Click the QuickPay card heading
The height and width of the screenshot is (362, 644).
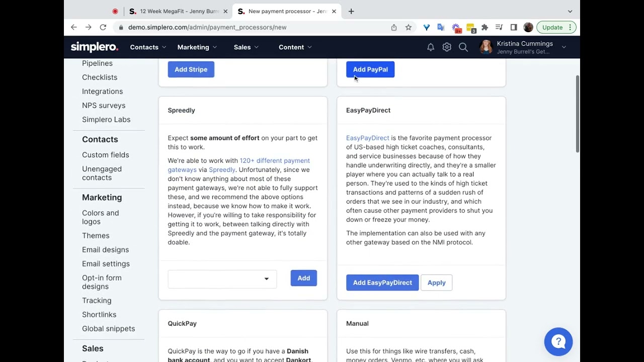182,323
